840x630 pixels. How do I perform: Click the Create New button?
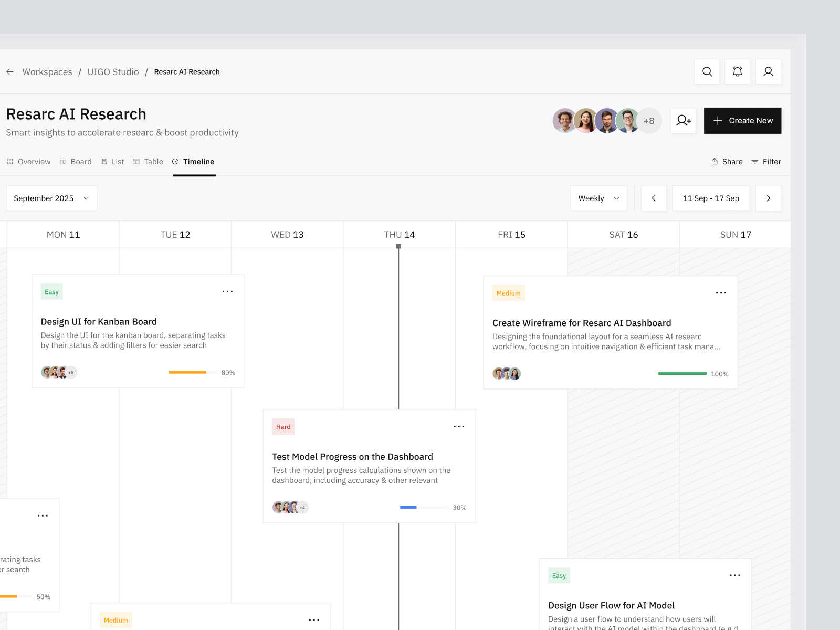742,121
